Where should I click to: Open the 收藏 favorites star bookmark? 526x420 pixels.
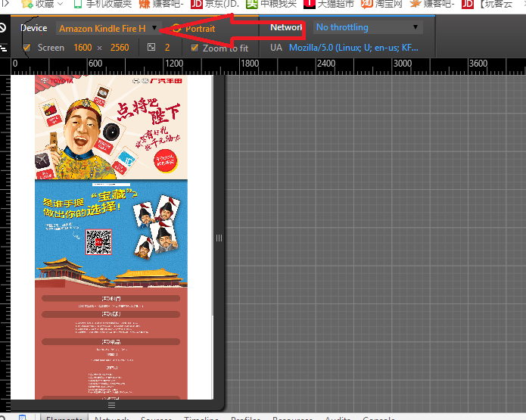pyautogui.click(x=38, y=4)
